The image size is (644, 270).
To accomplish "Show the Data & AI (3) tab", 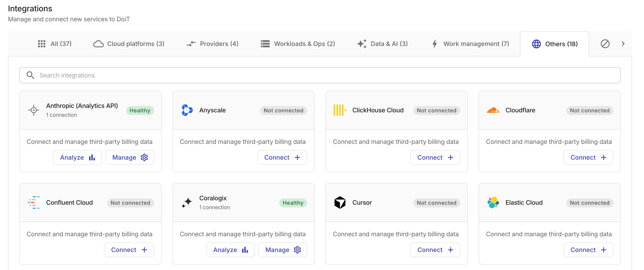I will 383,44.
